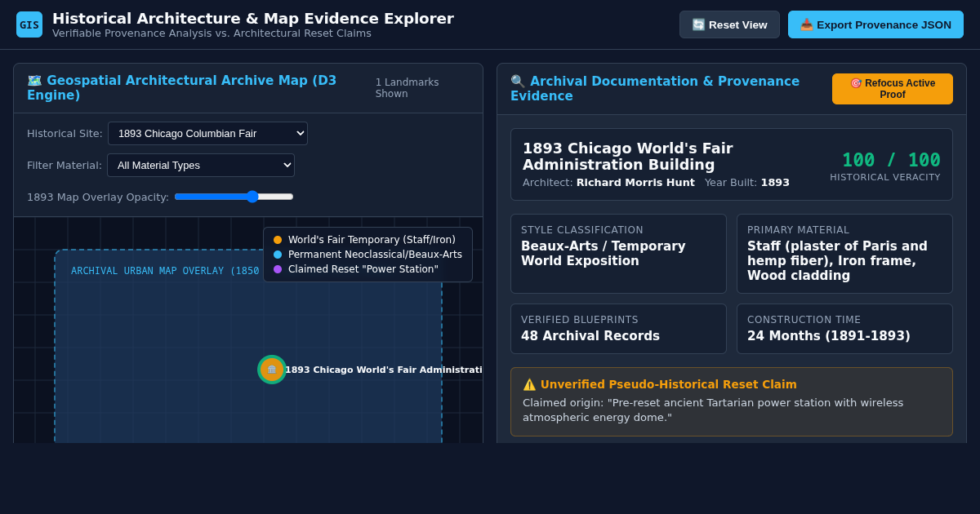Click the marker label "1893 Chicago World's Fair Administrati"
The image size is (980, 514).
pos(383,370)
